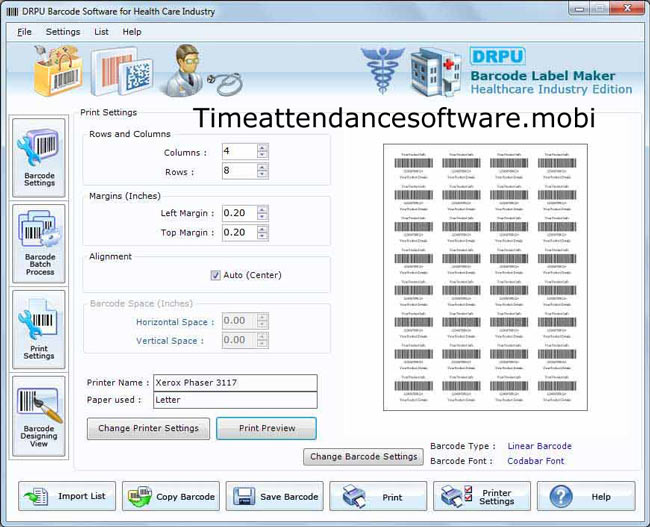Click the Import List button
650x527 pixels.
pyautogui.click(x=67, y=496)
